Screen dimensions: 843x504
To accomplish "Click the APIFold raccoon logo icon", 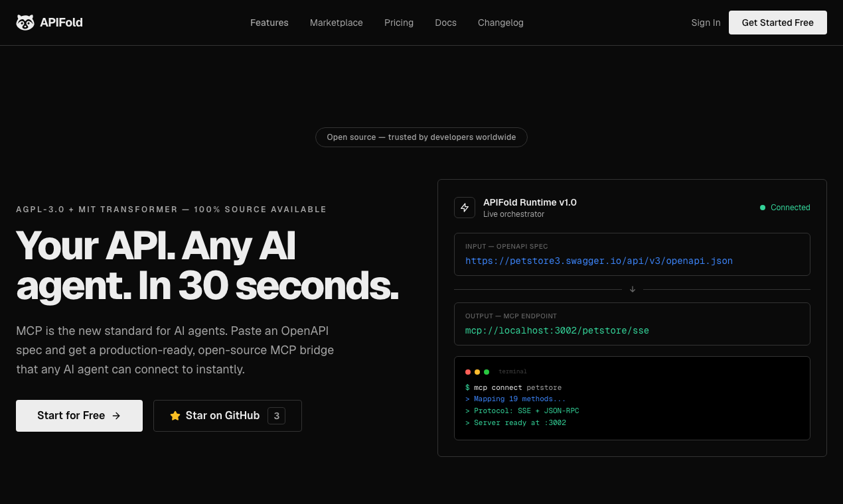I will click(25, 23).
